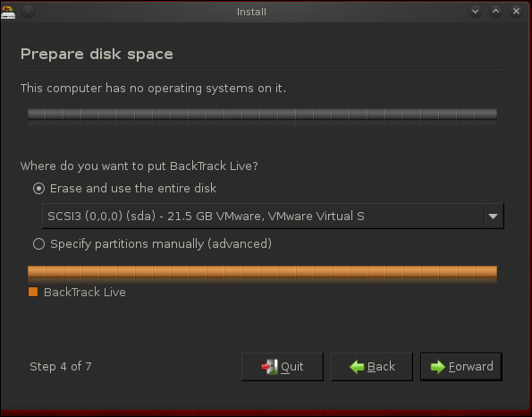Screen dimensions: 532x417
Task: Proceed Forward to the next step
Action: pyautogui.click(x=461, y=367)
